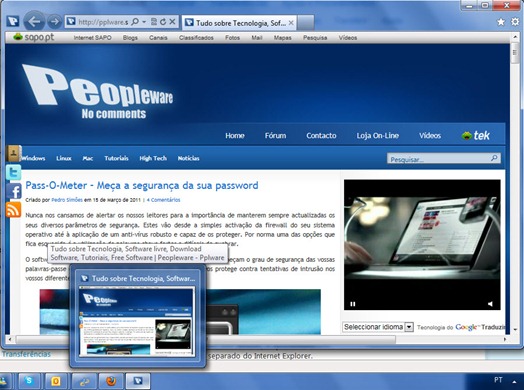Image resolution: width=524 pixels, height=390 pixels.
Task: Open the Linux category link
Action: [63, 158]
